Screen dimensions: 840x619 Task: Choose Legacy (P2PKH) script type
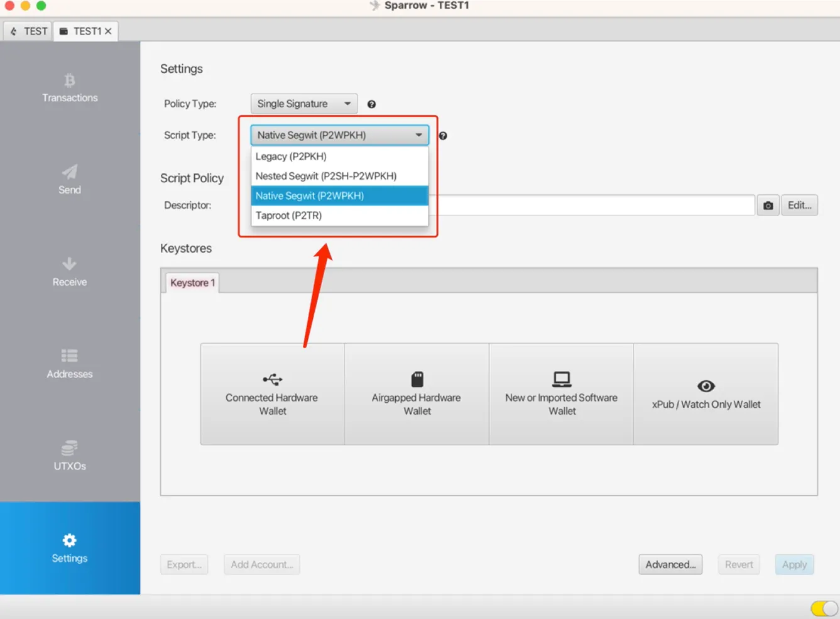pos(340,156)
